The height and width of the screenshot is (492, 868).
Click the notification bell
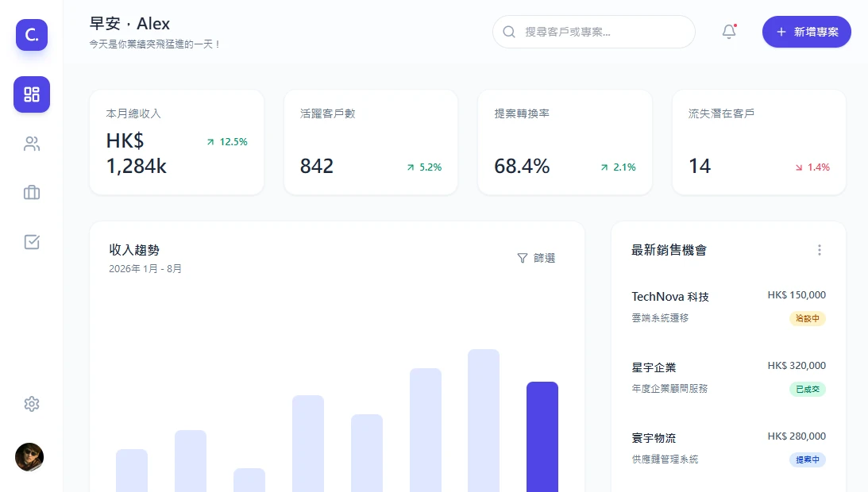[x=728, y=31]
